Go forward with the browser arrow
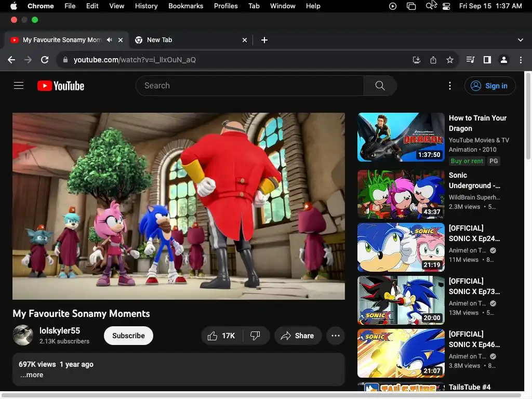 (28, 60)
